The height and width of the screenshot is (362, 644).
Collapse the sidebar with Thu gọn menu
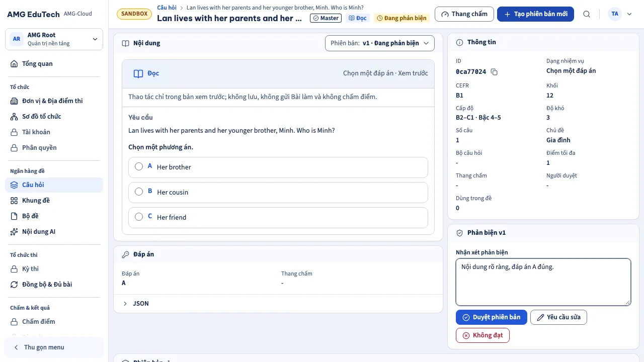(54, 347)
